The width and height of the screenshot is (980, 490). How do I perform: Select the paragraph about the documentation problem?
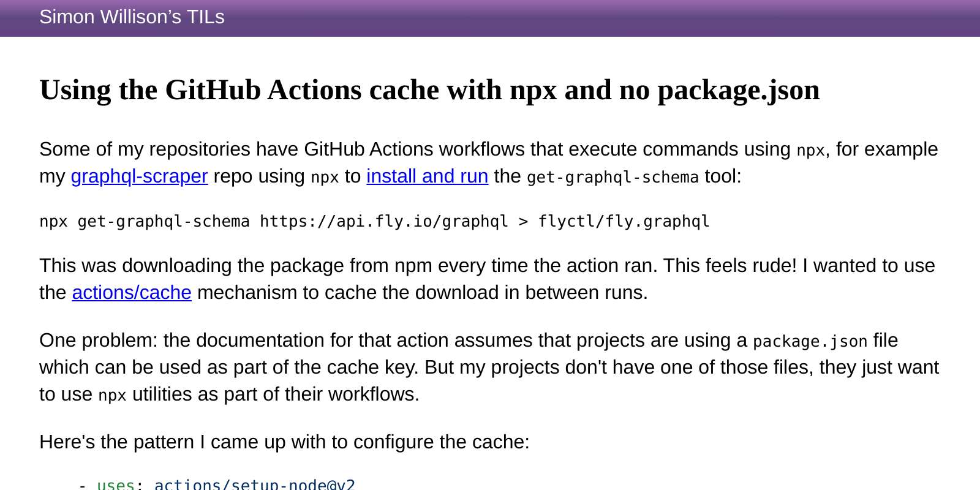[x=429, y=367]
